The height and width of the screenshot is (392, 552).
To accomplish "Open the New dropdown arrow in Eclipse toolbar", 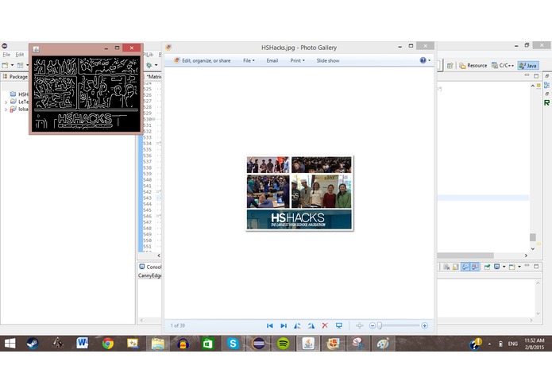I will pos(12,65).
